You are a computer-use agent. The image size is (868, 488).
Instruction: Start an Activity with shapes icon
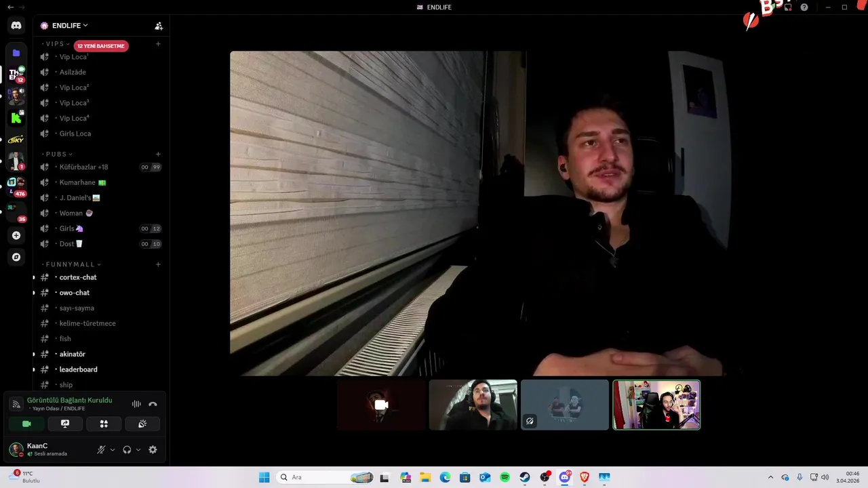pos(104,424)
